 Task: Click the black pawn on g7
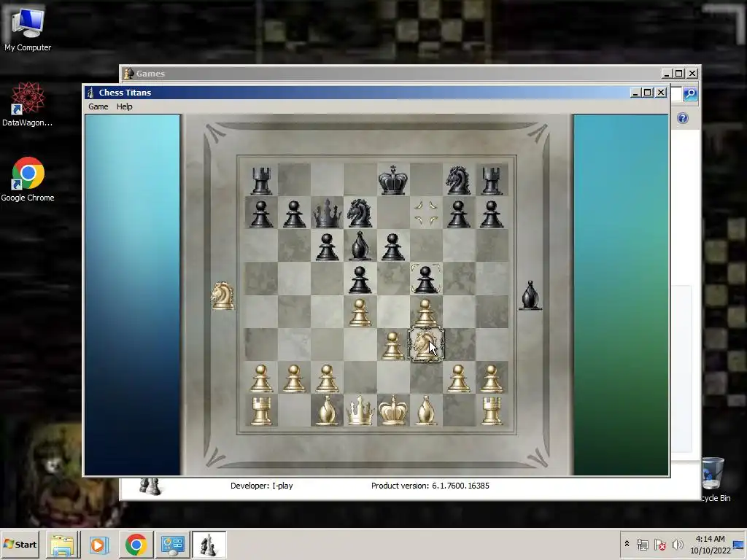coord(458,214)
